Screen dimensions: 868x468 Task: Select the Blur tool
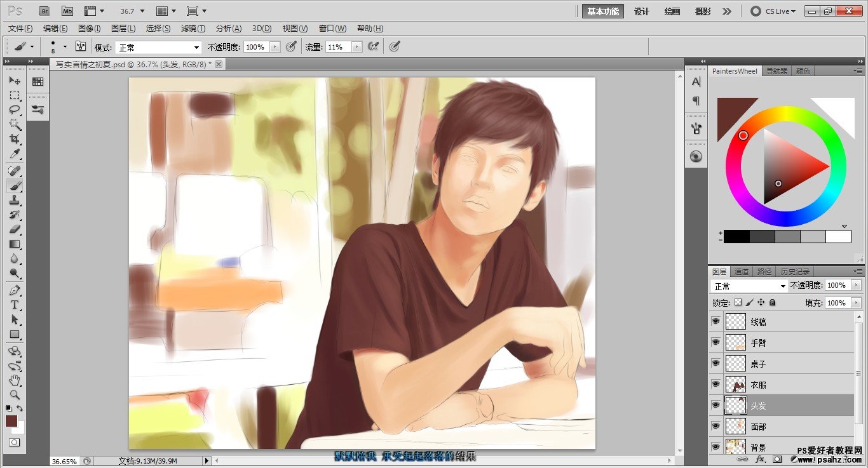(x=15, y=258)
